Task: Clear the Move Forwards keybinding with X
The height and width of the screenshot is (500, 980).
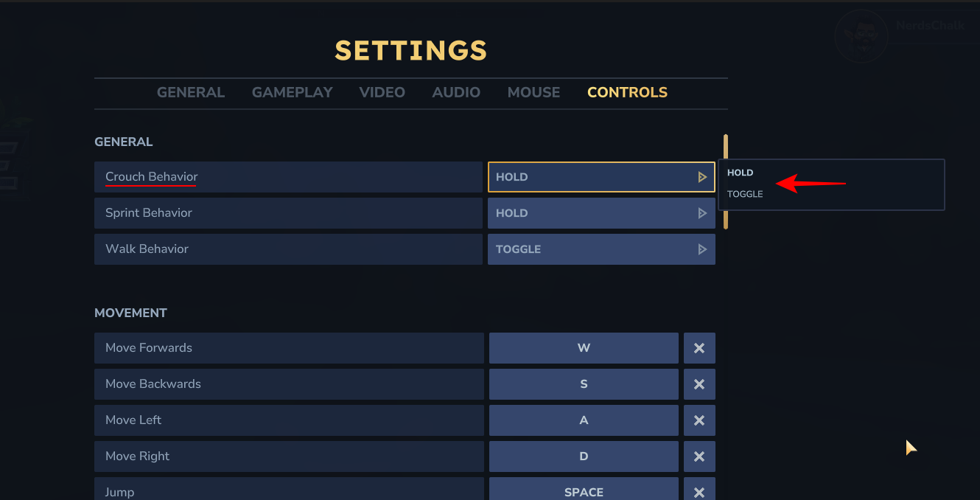Action: [699, 348]
